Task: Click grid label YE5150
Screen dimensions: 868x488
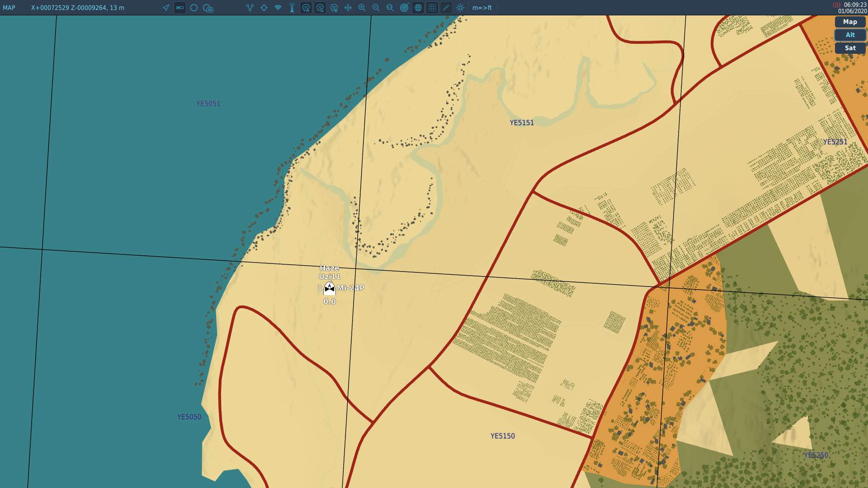Action: pos(503,436)
